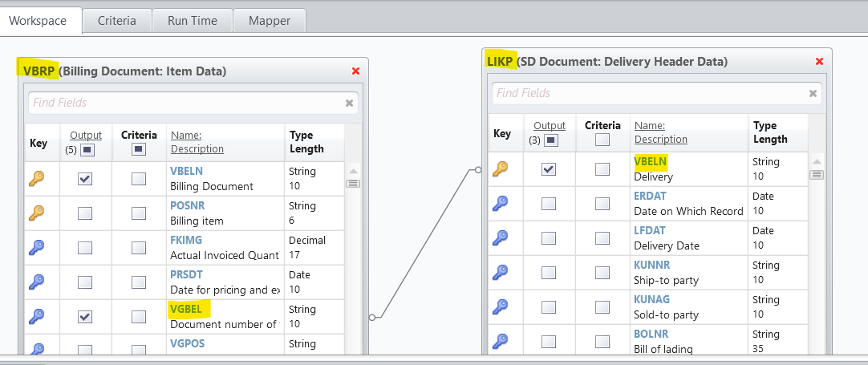
Task: Uncheck Output for VGBEL field
Action: click(x=85, y=317)
